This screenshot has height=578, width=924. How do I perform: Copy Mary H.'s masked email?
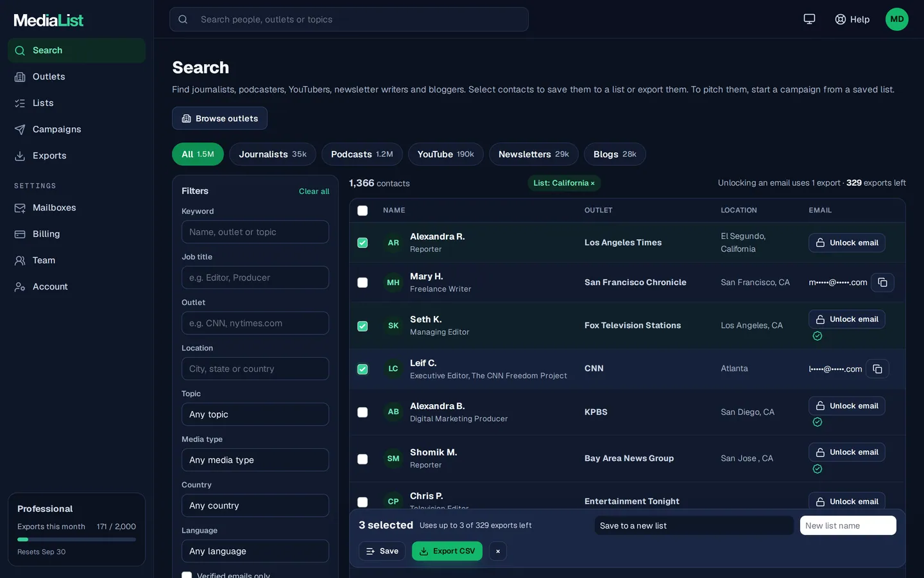[882, 283]
